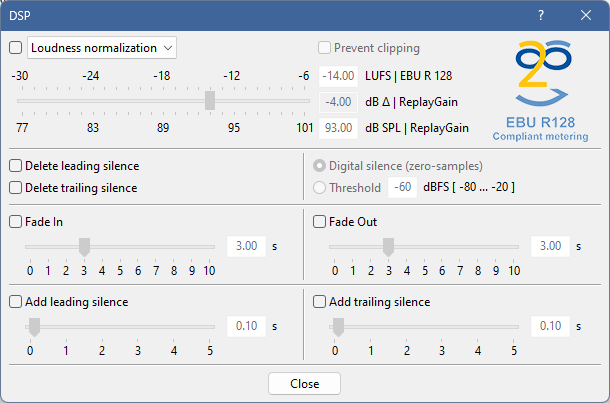Check Delete trailing silence
Viewport: 610px width, 403px height.
tap(15, 187)
